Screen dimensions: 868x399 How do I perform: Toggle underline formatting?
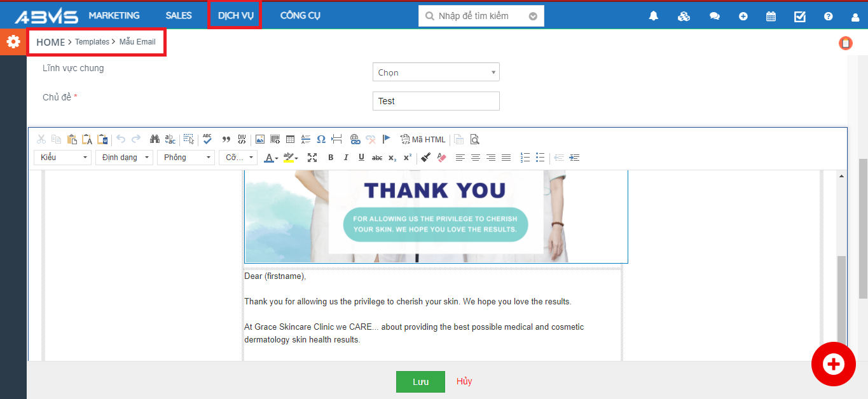[361, 158]
